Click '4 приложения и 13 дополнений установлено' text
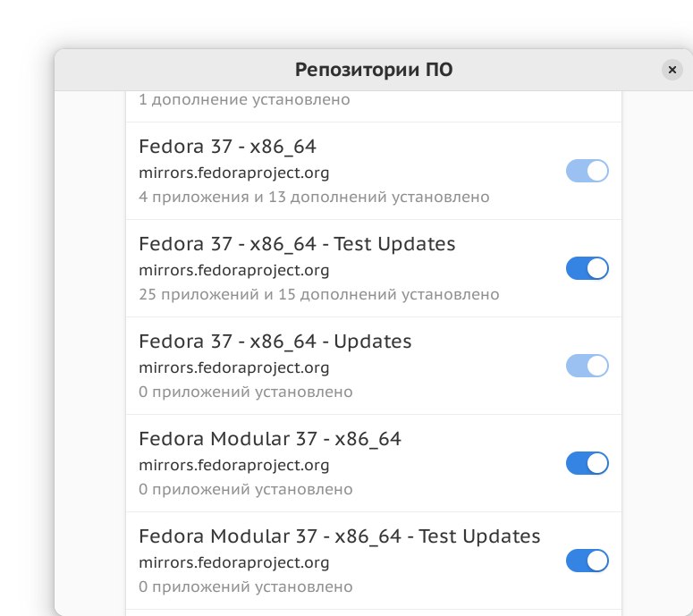 (314, 197)
